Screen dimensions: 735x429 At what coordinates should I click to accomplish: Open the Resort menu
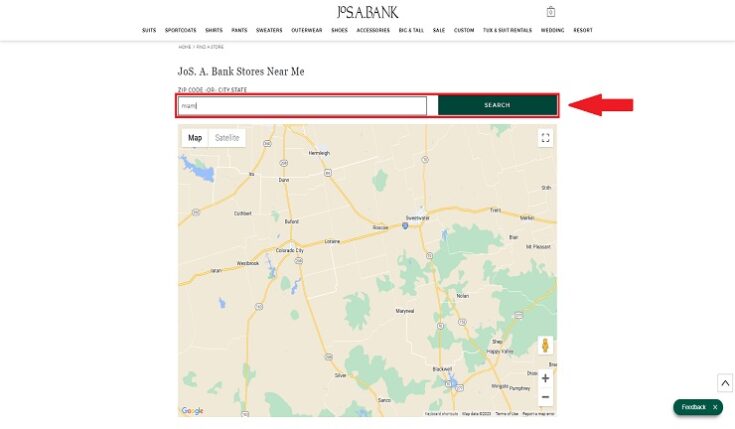point(583,30)
